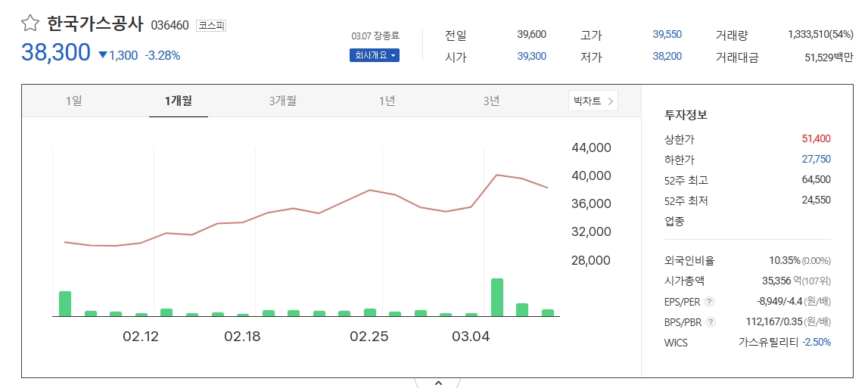
Task: Click the 시가 value 39,300
Action: tap(531, 56)
